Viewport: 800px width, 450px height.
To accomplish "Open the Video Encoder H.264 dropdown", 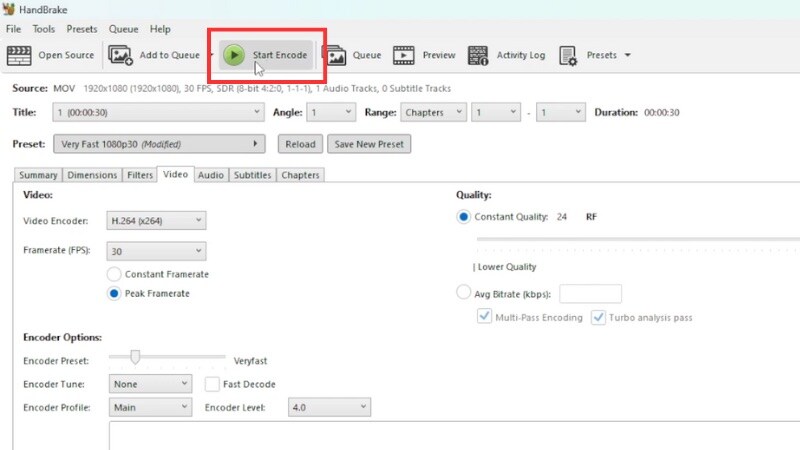I will pos(156,220).
